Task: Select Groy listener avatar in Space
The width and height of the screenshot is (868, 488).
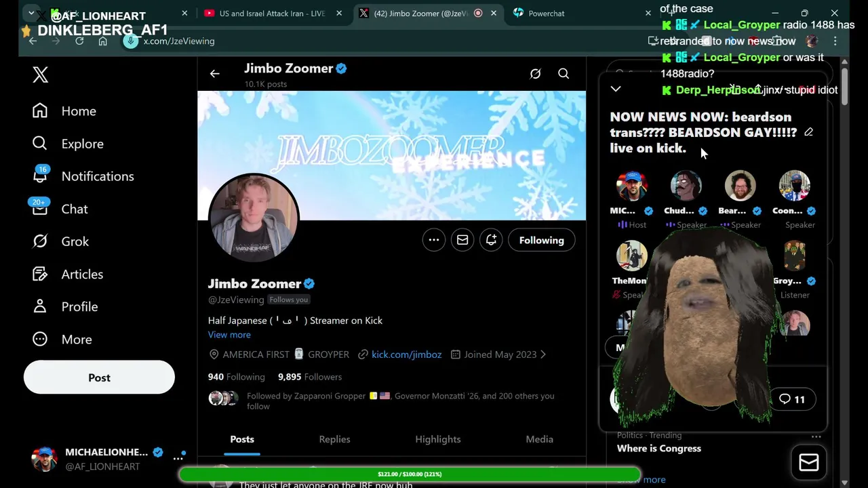Action: [794, 256]
